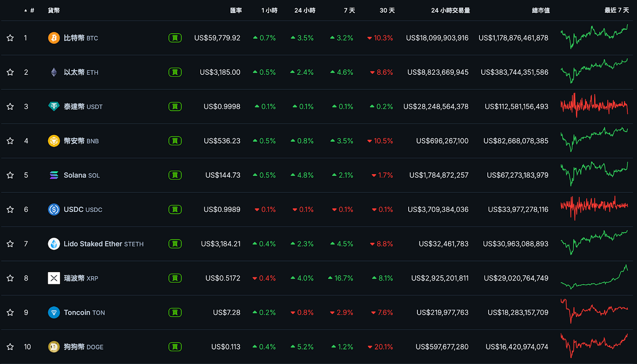Click the BNB coin logo
The image size is (637, 364).
point(54,141)
